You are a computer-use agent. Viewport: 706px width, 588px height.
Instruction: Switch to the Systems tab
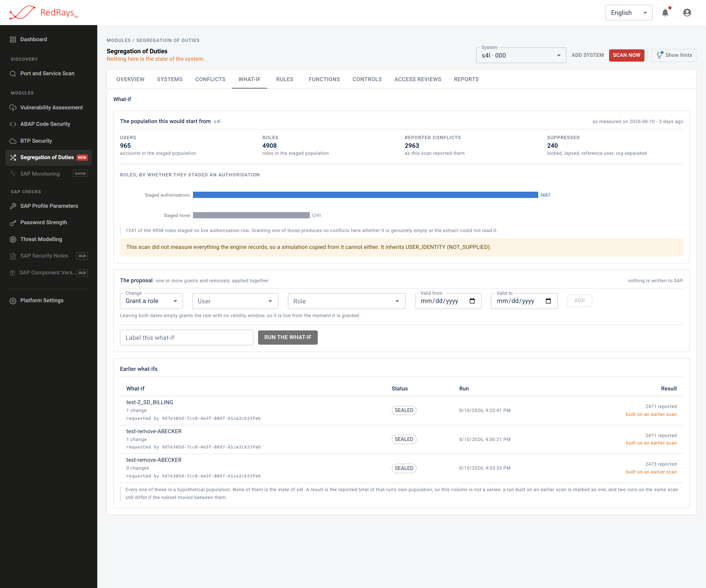coord(170,79)
